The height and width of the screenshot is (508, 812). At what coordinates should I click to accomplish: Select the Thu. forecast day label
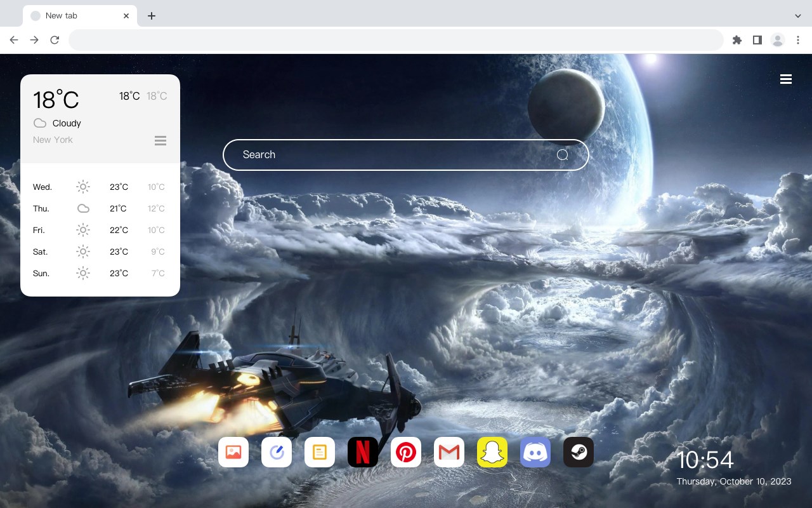[41, 208]
